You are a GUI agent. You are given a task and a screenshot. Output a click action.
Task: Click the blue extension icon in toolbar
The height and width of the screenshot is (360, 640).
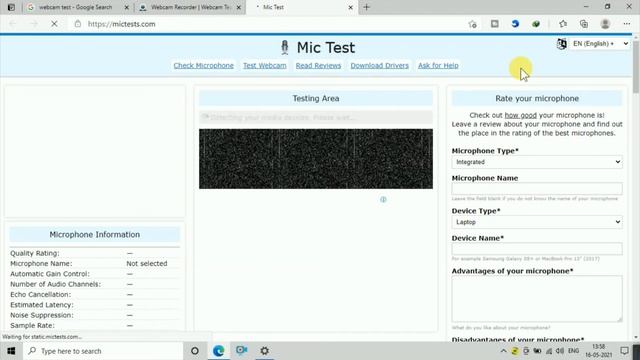[x=515, y=24]
